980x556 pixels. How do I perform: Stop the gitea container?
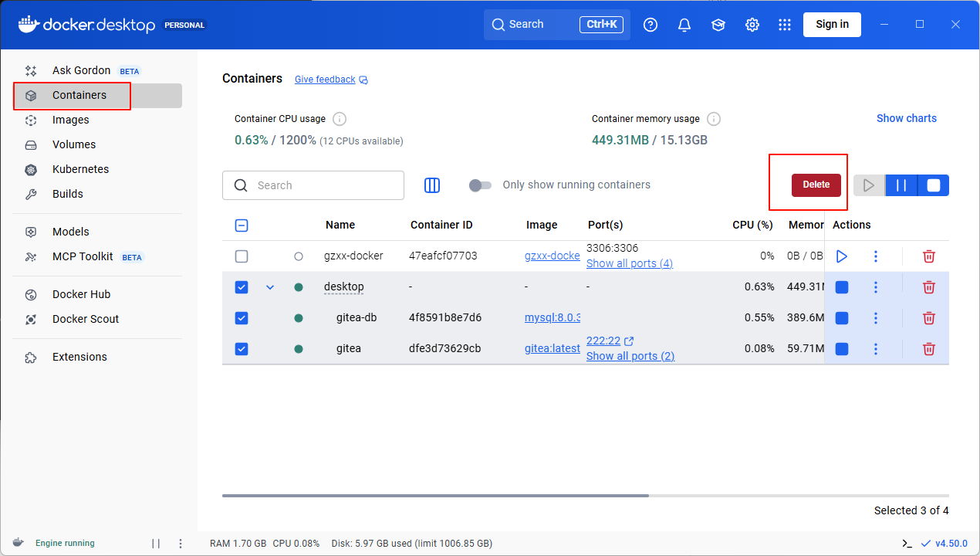tap(842, 348)
